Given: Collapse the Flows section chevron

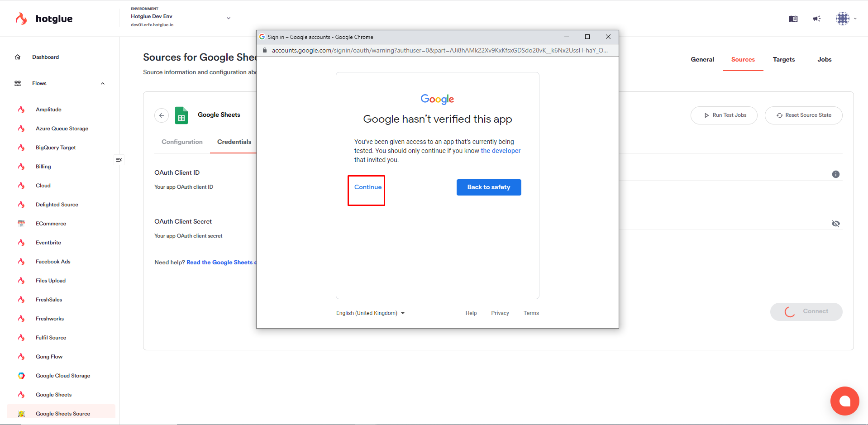Looking at the screenshot, I should [103, 83].
